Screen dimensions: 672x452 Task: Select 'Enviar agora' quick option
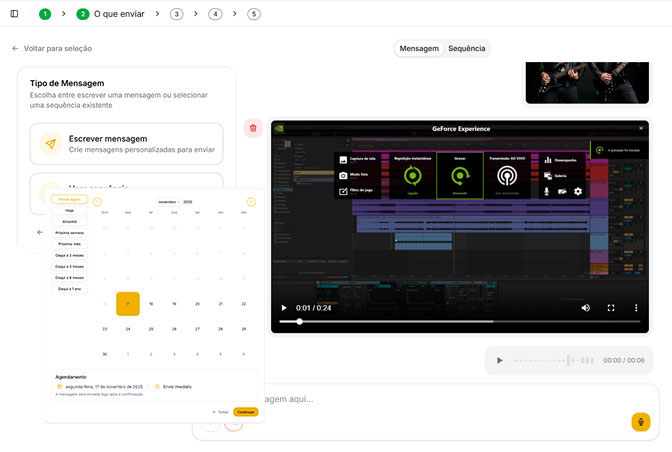(69, 199)
